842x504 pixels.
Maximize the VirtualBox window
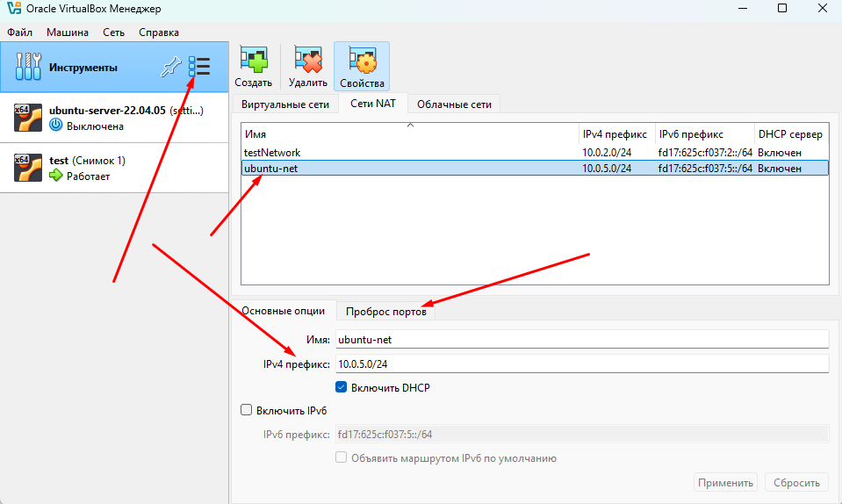(782, 8)
